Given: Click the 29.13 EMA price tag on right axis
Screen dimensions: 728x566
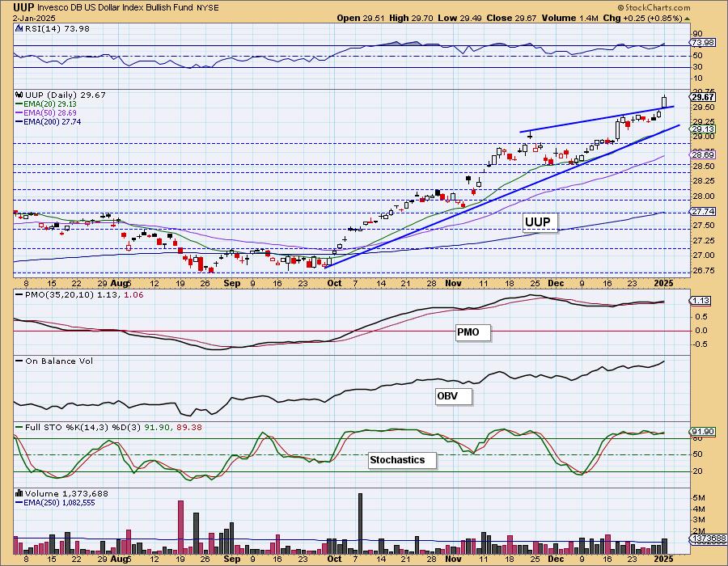Looking at the screenshot, I should click(x=702, y=129).
